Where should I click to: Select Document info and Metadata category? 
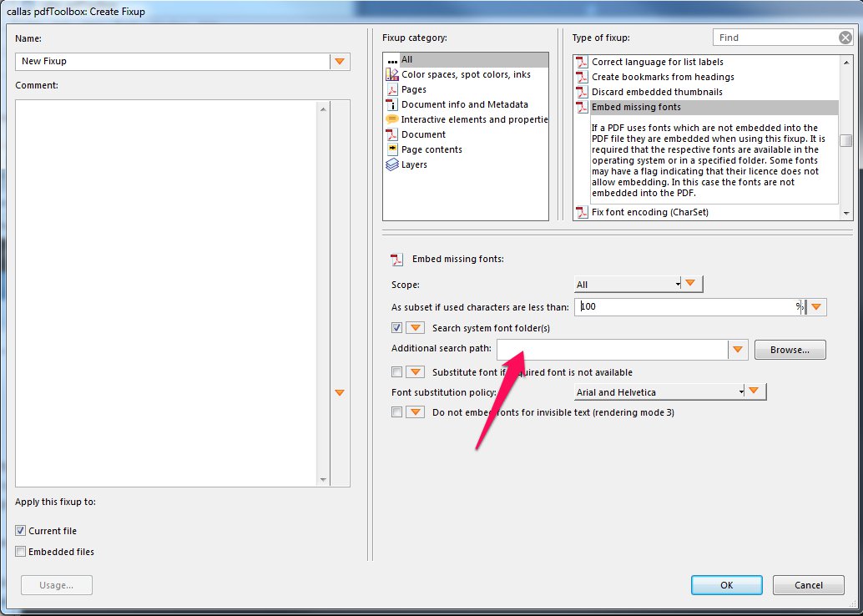click(467, 104)
